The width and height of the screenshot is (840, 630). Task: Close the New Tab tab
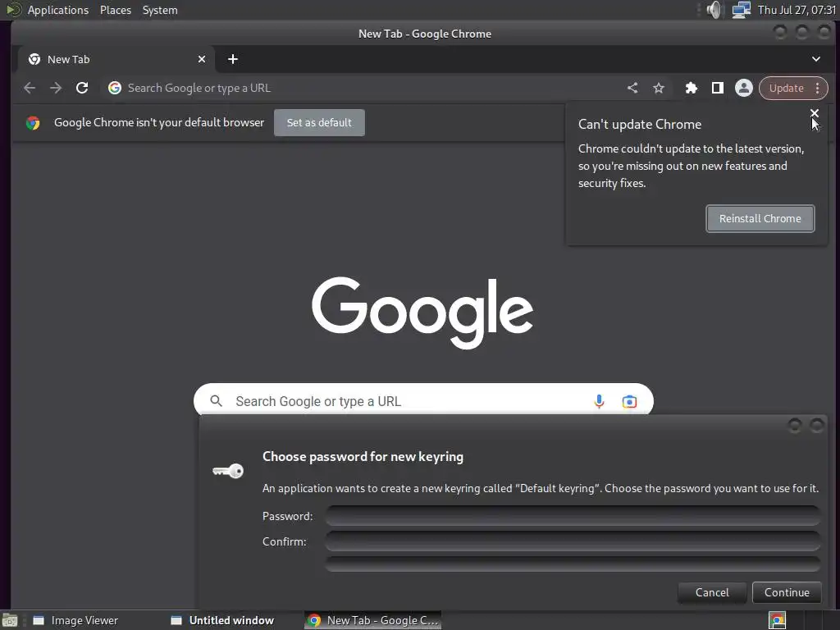coord(202,59)
